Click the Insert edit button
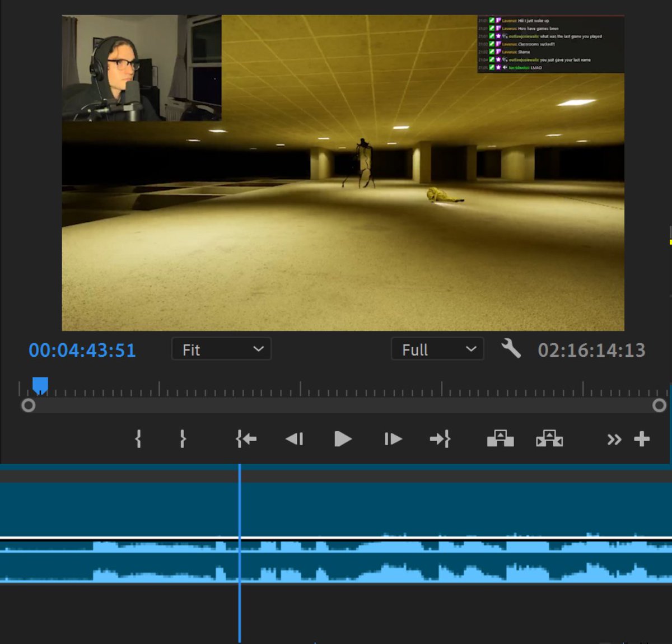This screenshot has height=644, width=672. coord(501,438)
